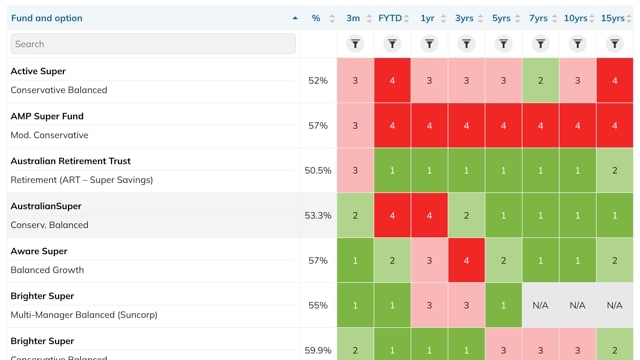Click Aware Super red 3yrs cell

tap(467, 260)
